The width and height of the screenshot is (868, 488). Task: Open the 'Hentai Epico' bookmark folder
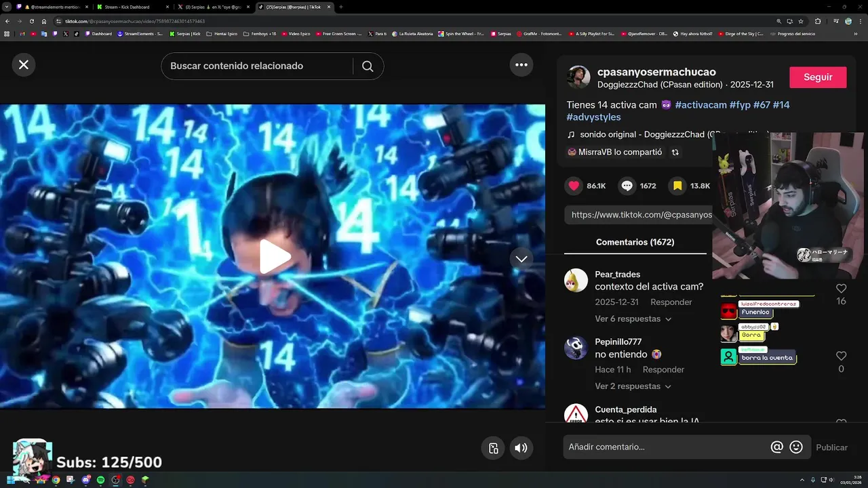(222, 34)
